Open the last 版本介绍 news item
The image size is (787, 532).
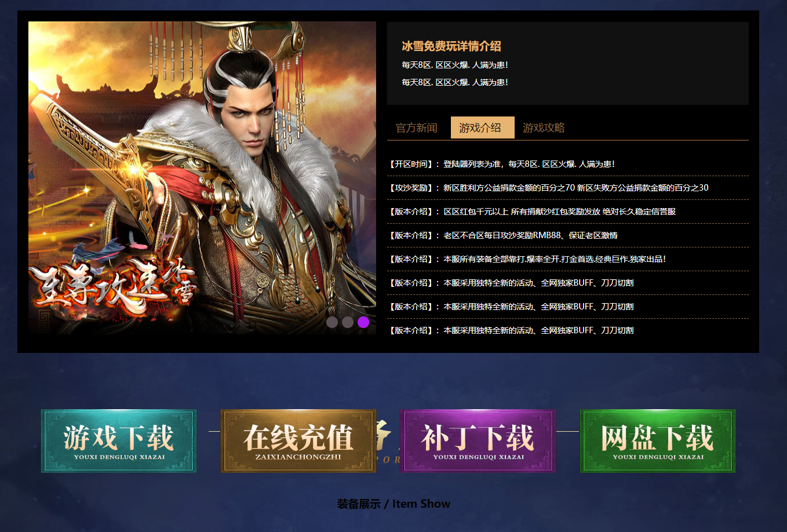[x=568, y=330]
